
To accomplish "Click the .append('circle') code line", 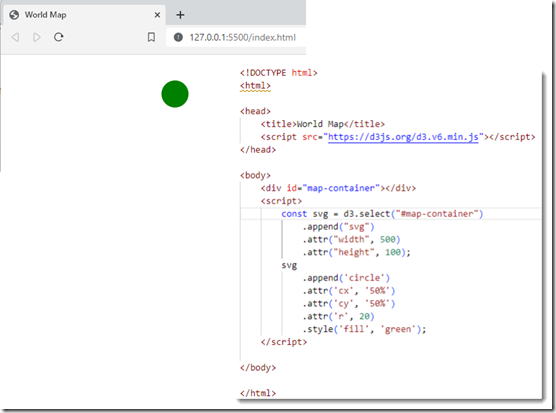I will point(346,278).
